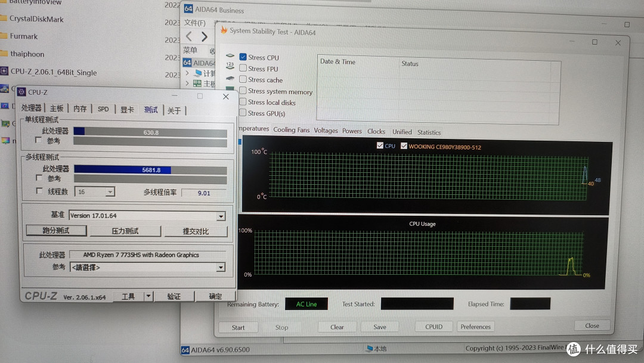
Task: Enable the Stress cache checkbox
Action: point(243,79)
